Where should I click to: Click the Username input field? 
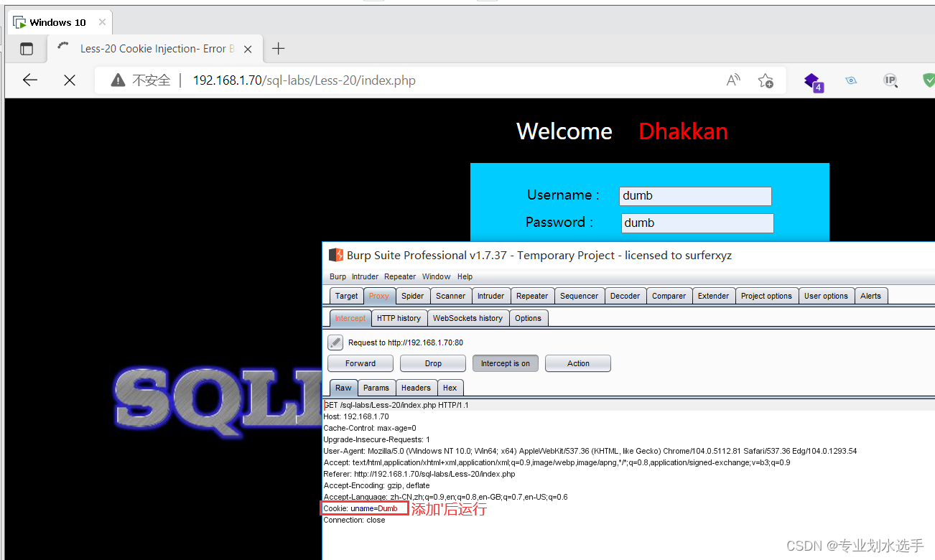pos(695,196)
